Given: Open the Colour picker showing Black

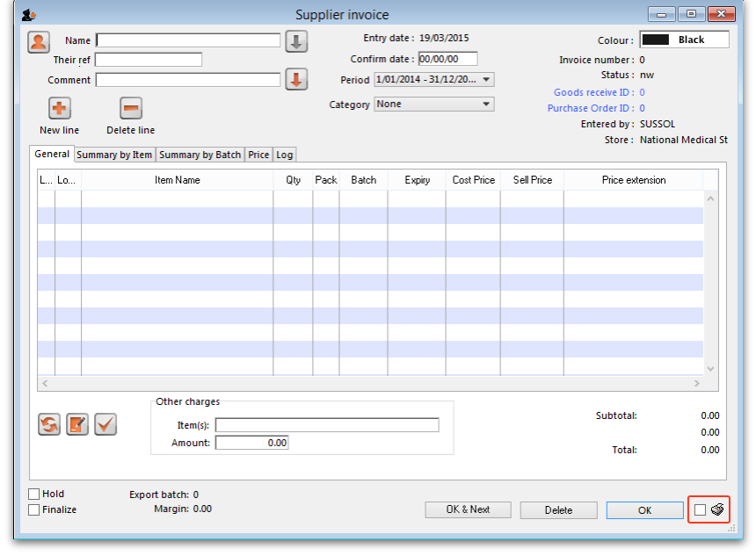Looking at the screenshot, I should click(x=684, y=40).
